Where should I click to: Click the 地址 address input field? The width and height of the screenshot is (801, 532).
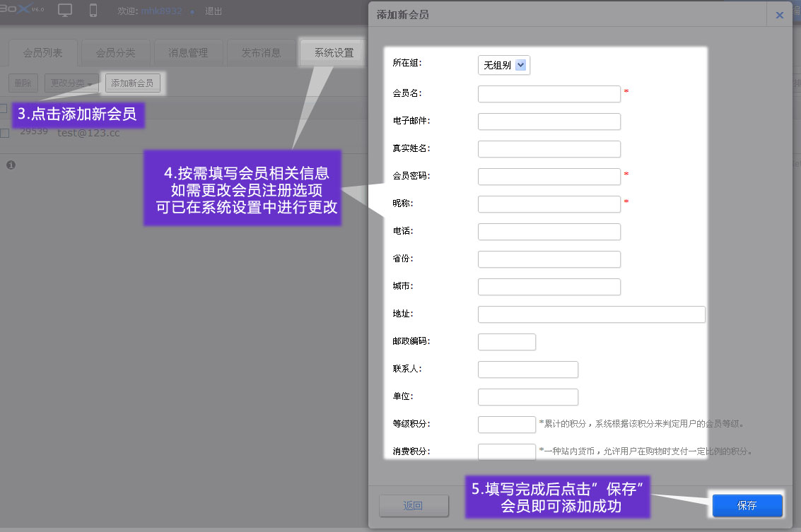point(591,314)
